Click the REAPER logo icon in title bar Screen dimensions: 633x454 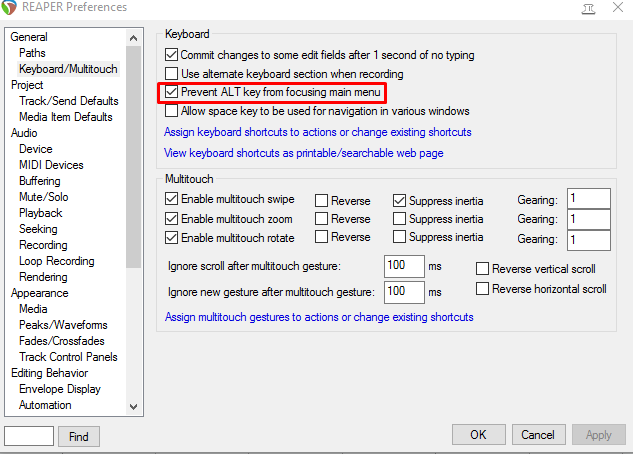coord(9,7)
